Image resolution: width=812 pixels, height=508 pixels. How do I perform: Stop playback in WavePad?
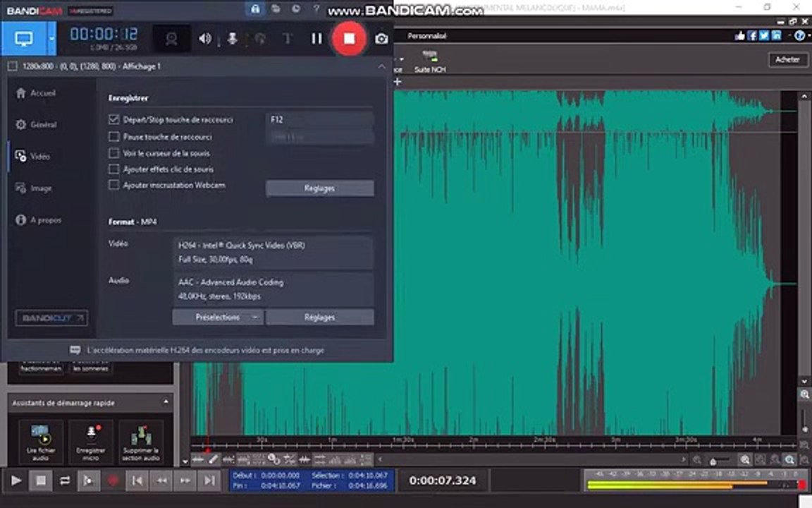(x=40, y=480)
